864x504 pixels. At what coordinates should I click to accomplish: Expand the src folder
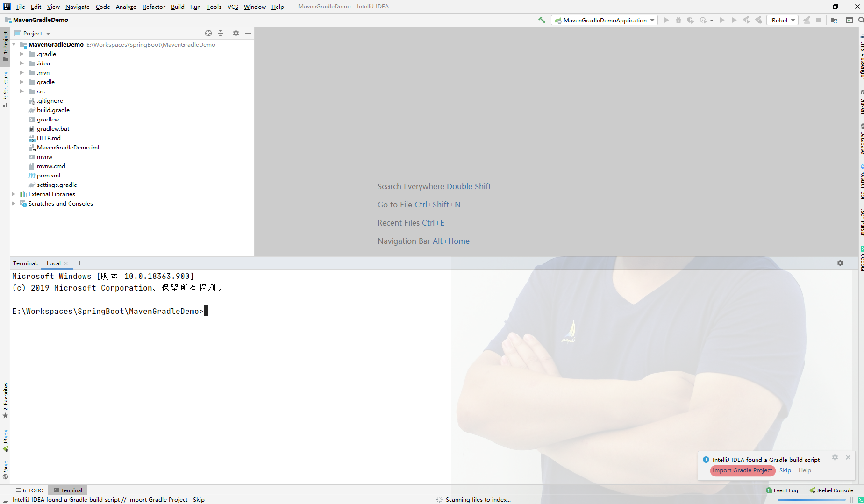pyautogui.click(x=21, y=91)
